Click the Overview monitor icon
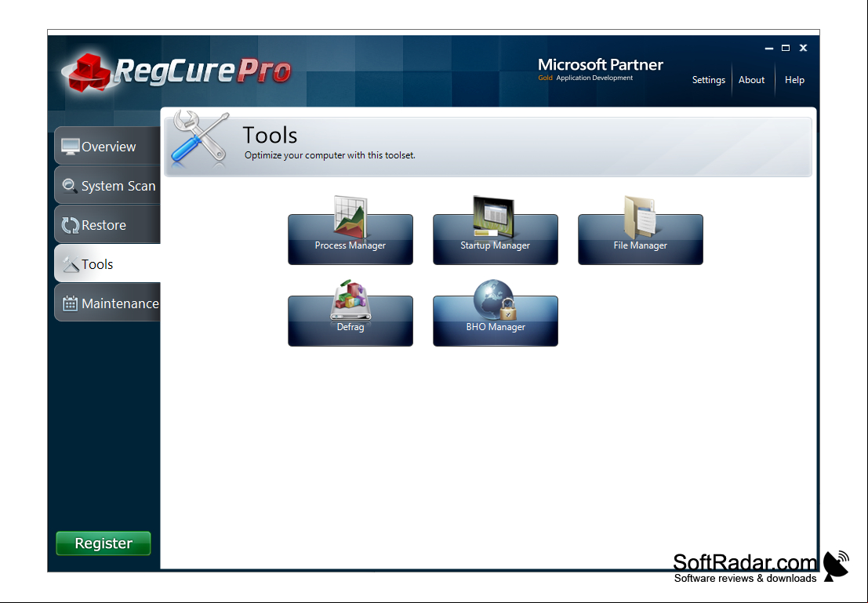 click(x=71, y=146)
